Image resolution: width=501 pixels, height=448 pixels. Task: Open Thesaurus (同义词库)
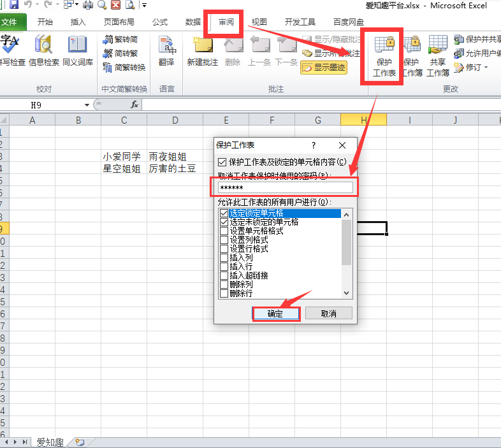[x=78, y=50]
